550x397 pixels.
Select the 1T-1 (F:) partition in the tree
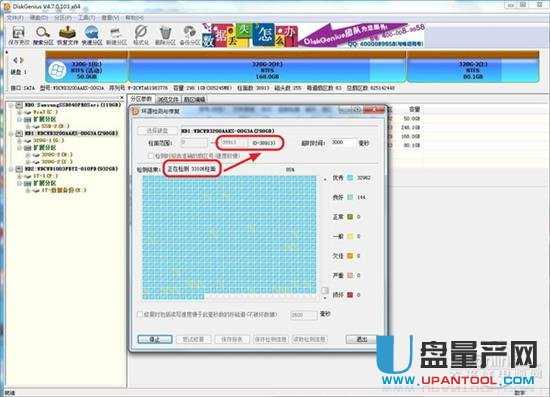[45, 176]
